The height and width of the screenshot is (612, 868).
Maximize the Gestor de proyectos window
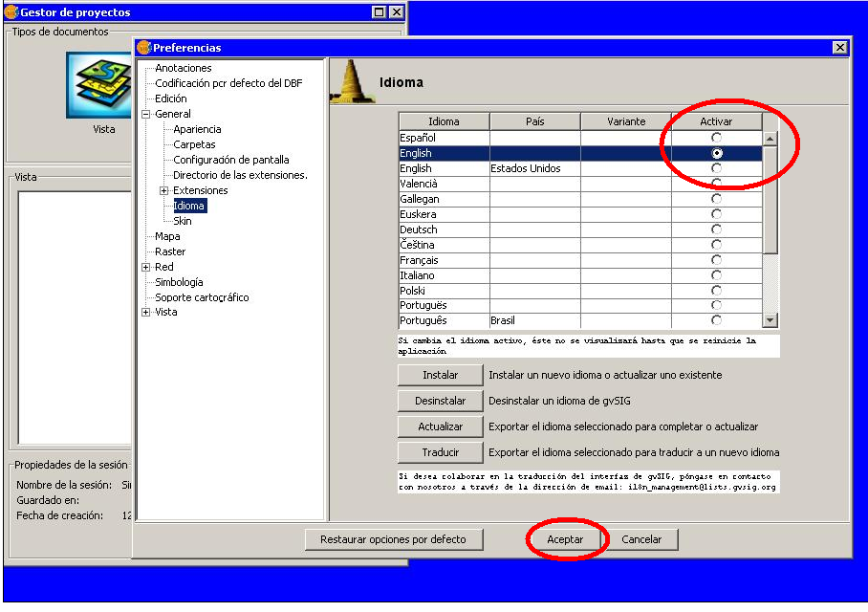pos(380,11)
